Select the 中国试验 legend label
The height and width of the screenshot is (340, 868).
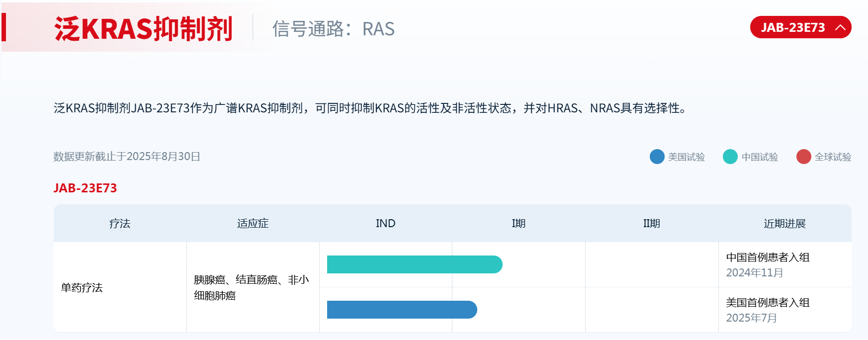tap(759, 157)
